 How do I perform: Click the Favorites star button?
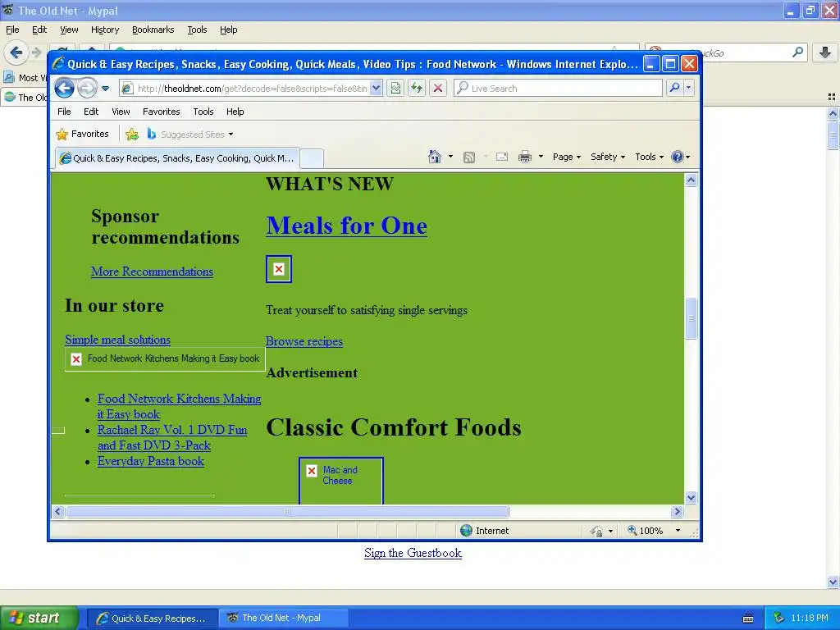[x=83, y=134]
